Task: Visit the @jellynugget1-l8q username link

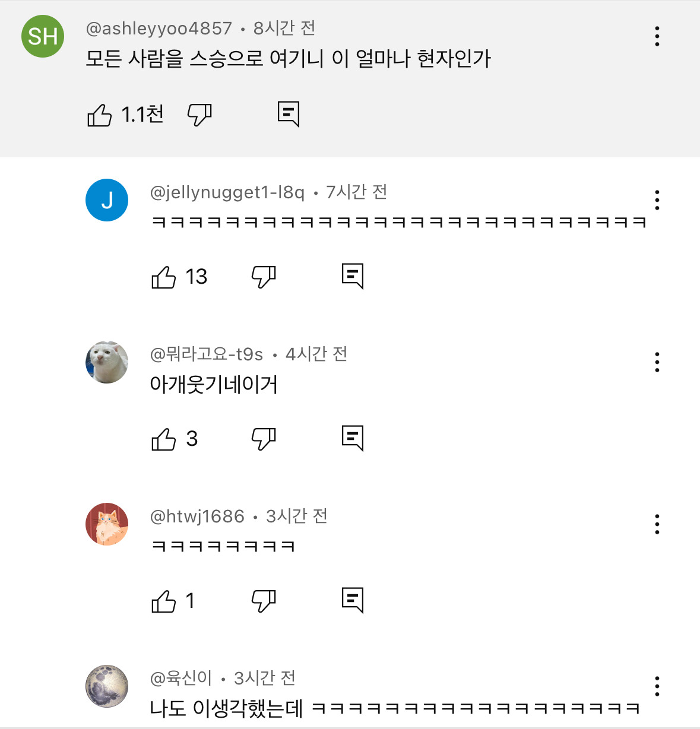Action: [x=227, y=192]
